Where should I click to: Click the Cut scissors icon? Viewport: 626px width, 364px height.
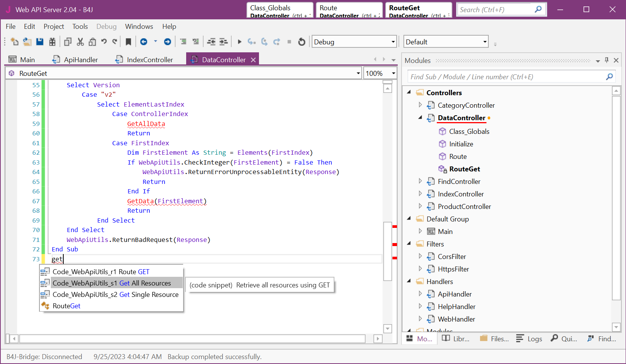pyautogui.click(x=80, y=42)
